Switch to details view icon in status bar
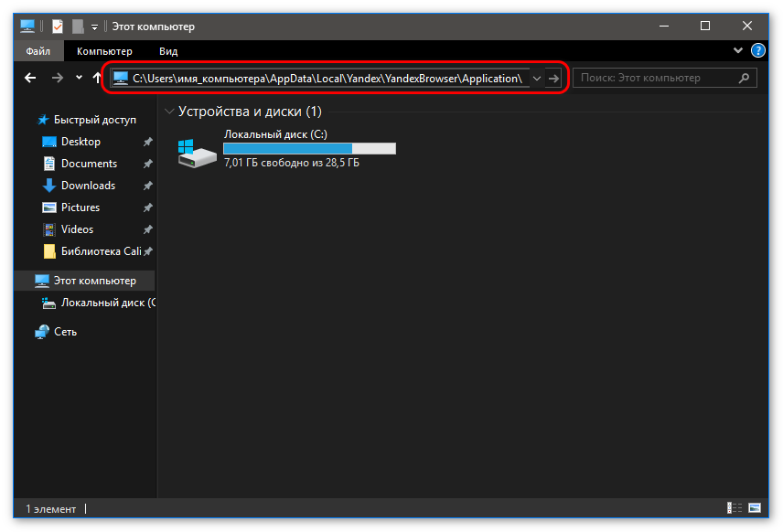The image size is (783, 532). [735, 507]
